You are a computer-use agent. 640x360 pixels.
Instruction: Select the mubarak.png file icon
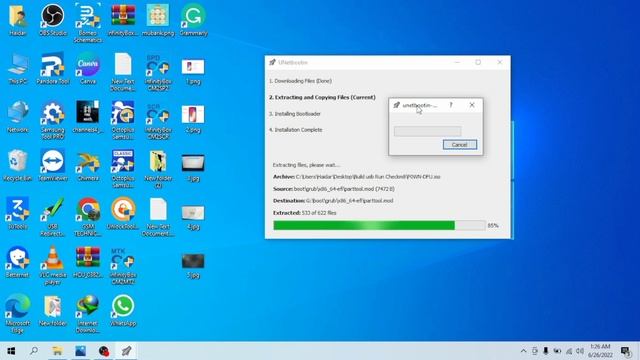point(158,20)
